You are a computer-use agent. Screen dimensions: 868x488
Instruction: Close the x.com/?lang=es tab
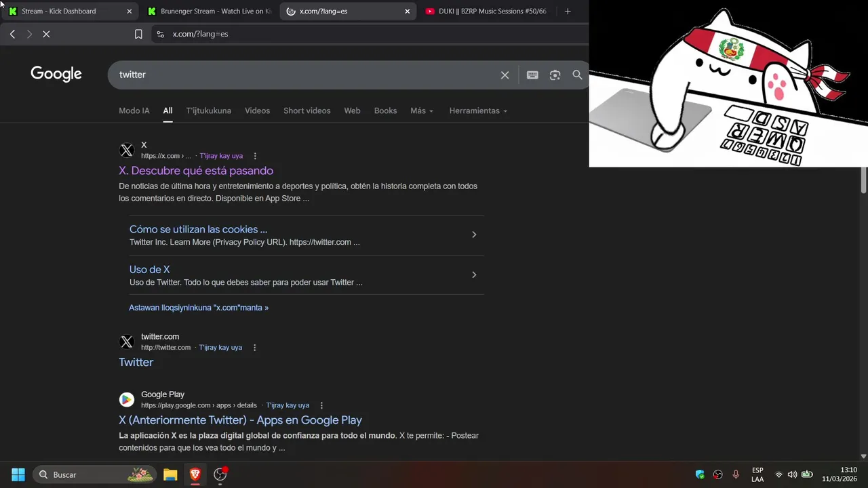pyautogui.click(x=408, y=11)
